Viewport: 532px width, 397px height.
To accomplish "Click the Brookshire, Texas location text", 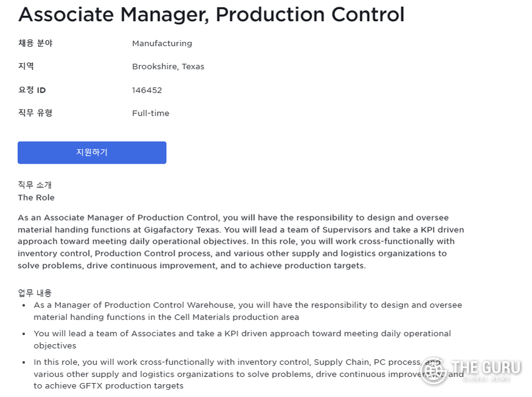I will tap(168, 66).
